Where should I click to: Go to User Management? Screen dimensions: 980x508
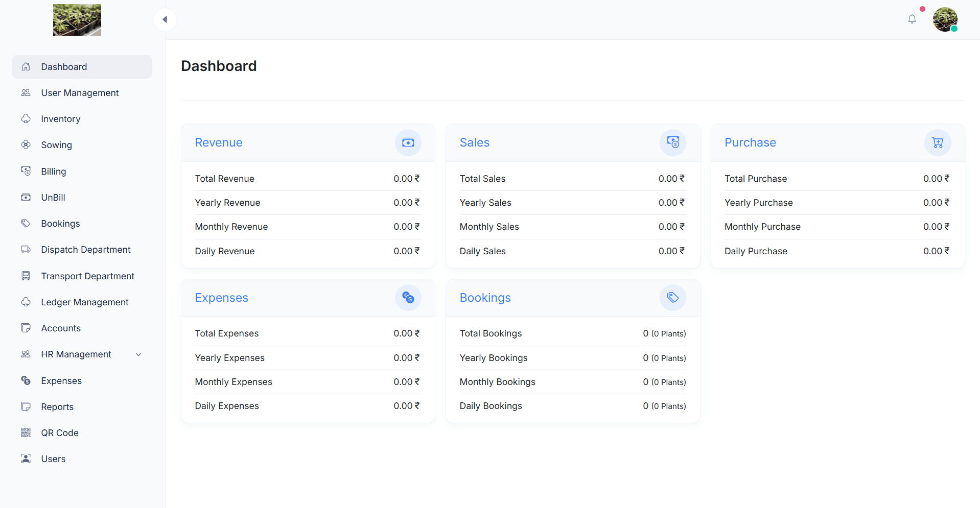80,93
